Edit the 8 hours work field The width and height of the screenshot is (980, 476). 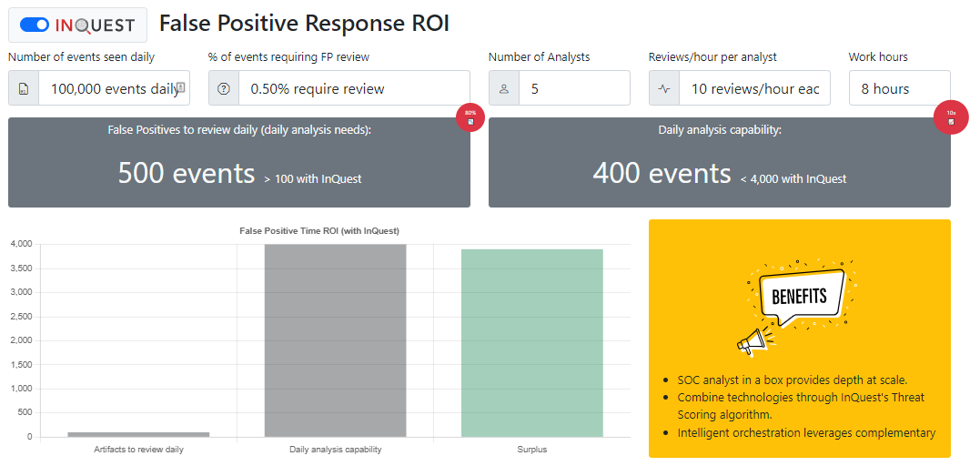coord(899,88)
